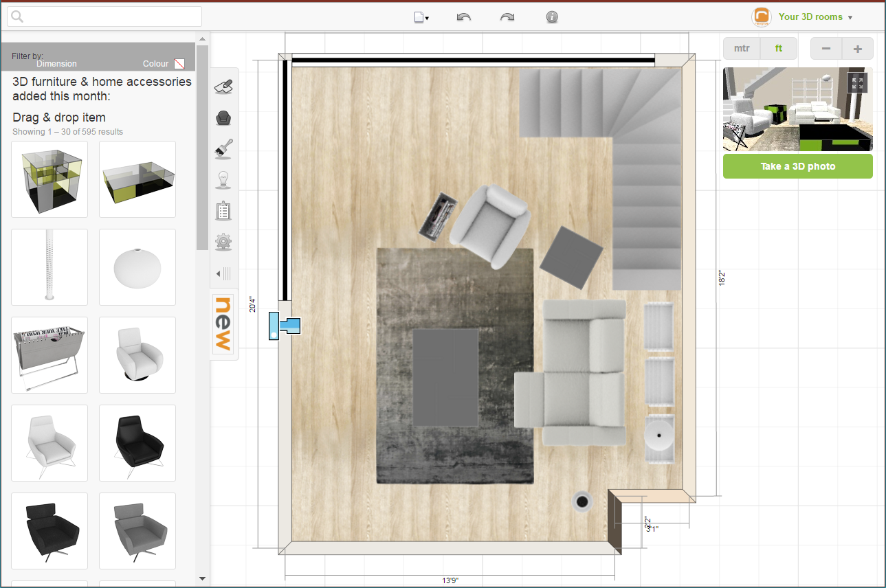The width and height of the screenshot is (886, 588).
Task: Expand the 3D preview to fullscreen
Action: click(x=857, y=82)
